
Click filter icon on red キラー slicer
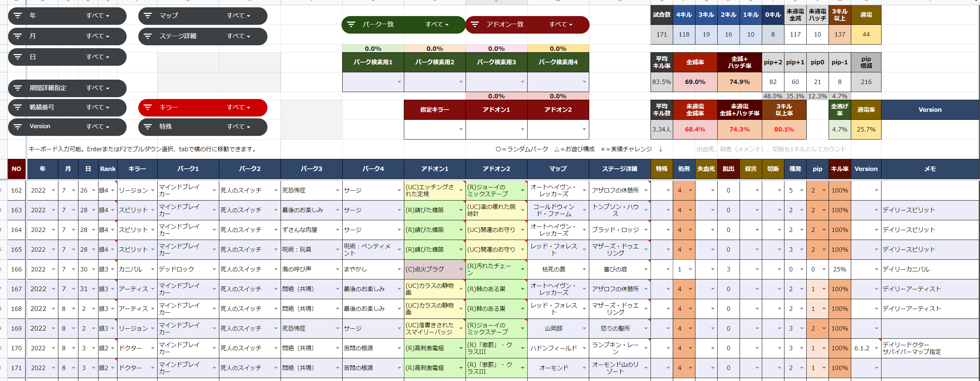pos(148,107)
